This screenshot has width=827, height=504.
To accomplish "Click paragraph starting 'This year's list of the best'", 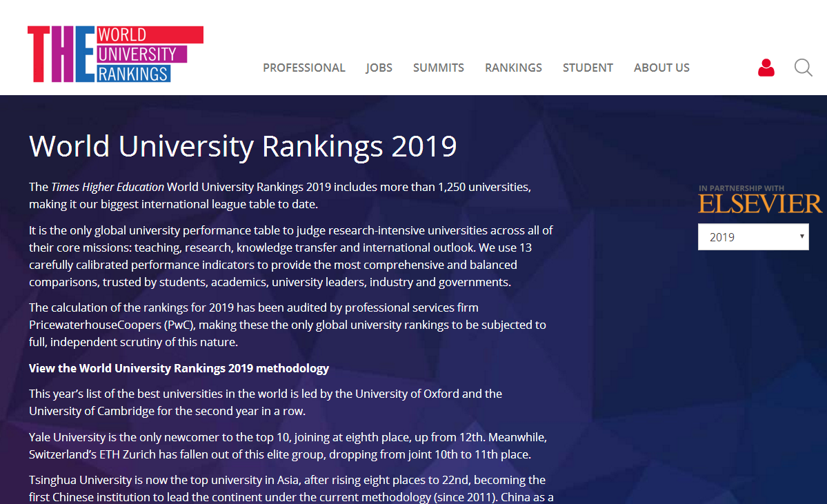I will pos(266,402).
